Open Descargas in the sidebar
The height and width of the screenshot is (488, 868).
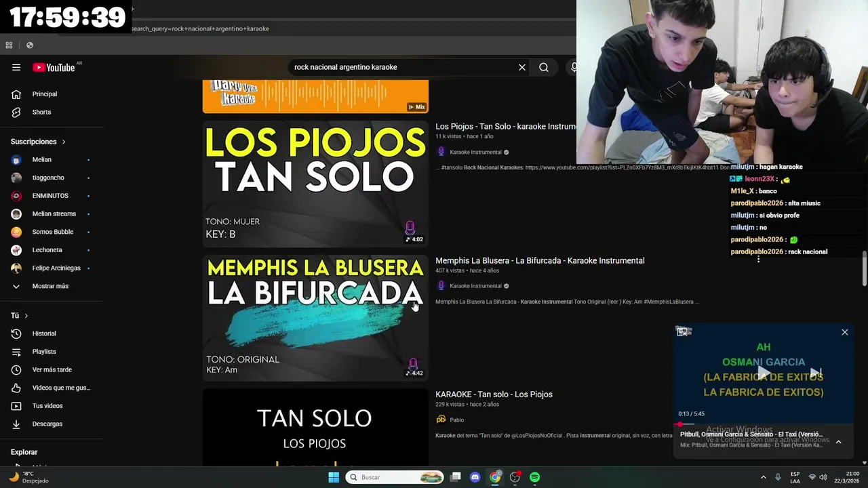[x=52, y=424]
